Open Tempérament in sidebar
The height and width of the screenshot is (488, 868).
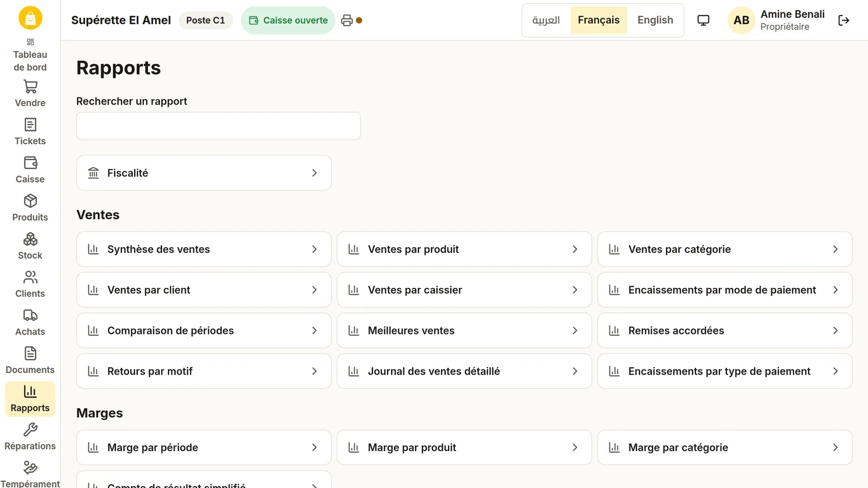(30, 474)
